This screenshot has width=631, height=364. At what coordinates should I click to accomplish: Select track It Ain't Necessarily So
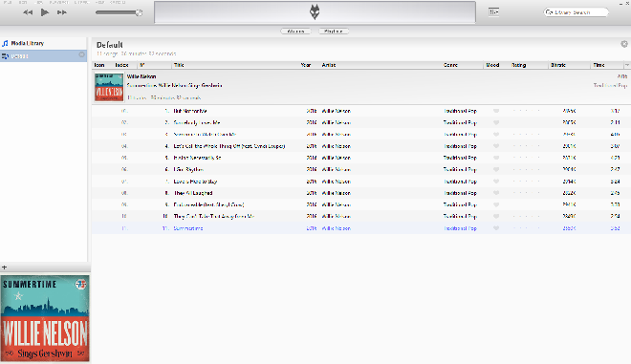point(197,158)
